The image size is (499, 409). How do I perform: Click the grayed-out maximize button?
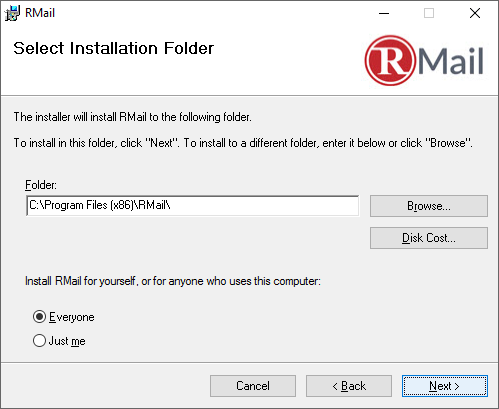pos(429,13)
